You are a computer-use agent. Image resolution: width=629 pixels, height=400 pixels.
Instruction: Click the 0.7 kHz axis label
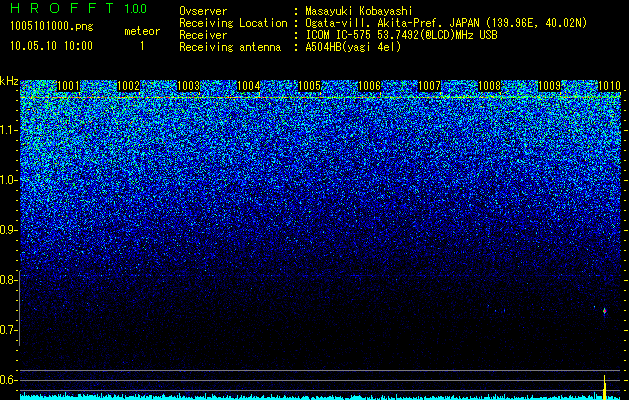(x=9, y=330)
